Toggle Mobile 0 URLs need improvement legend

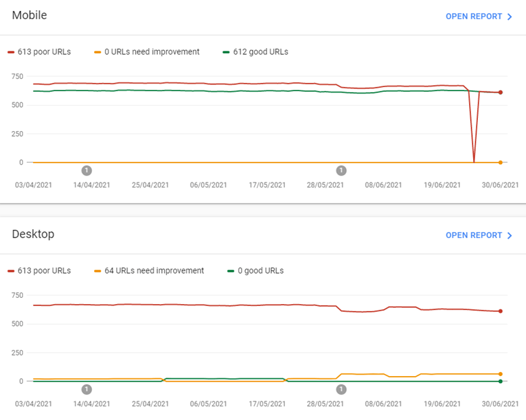pyautogui.click(x=146, y=52)
